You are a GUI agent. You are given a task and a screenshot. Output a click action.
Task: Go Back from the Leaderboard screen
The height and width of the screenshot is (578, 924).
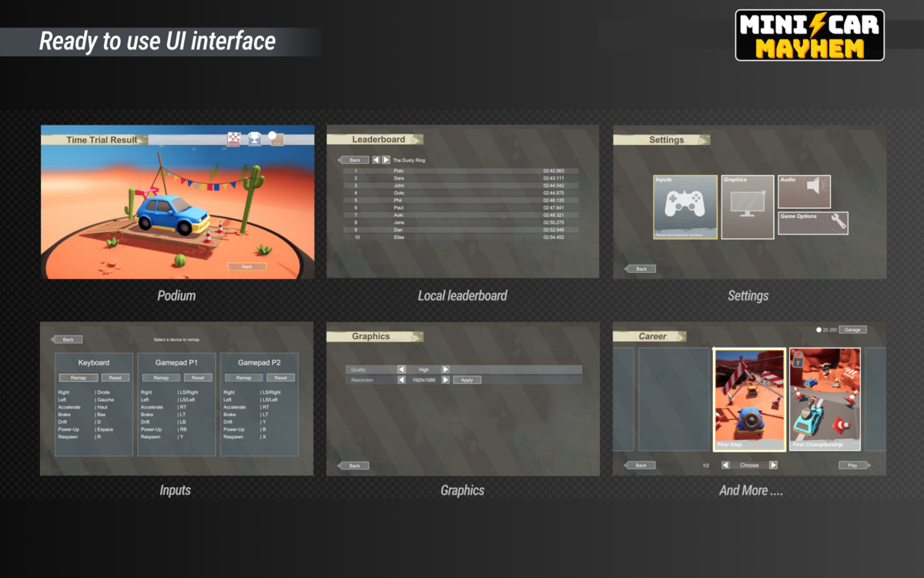(x=353, y=160)
